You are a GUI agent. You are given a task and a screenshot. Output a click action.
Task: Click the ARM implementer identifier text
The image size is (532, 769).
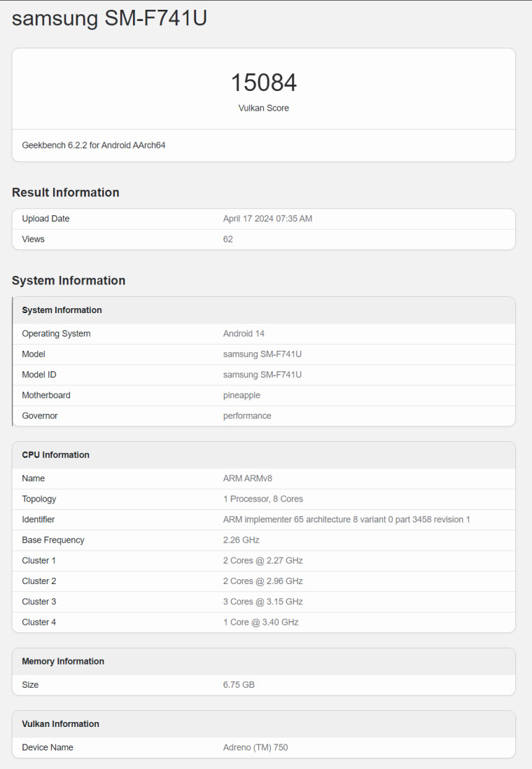point(346,520)
